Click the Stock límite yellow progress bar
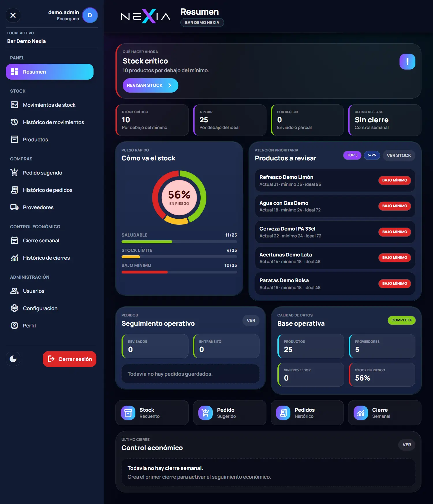433x504 pixels. point(179,257)
